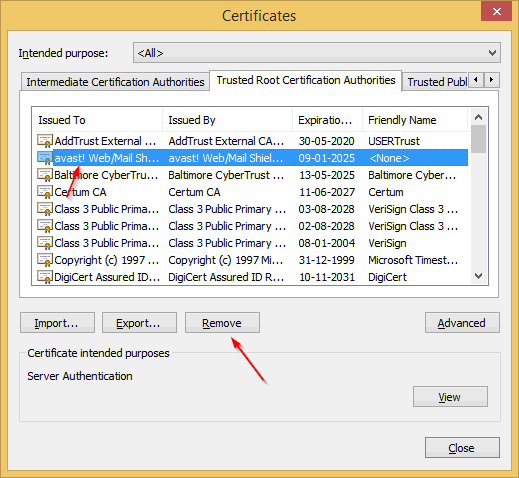Click the expiration date 09-01-2025
The width and height of the screenshot is (519, 478).
(327, 158)
